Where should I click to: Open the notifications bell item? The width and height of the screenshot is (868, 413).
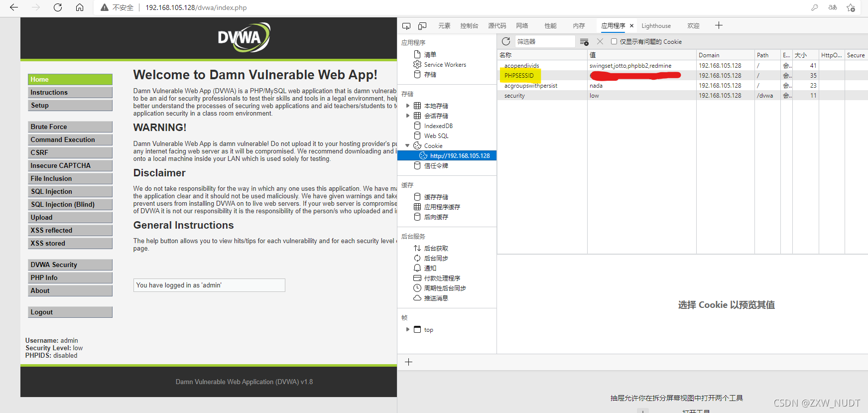click(x=425, y=268)
